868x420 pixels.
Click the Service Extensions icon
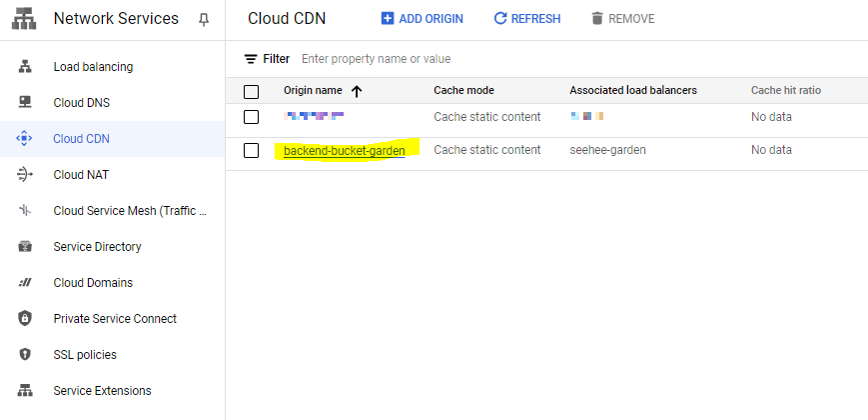coord(25,391)
